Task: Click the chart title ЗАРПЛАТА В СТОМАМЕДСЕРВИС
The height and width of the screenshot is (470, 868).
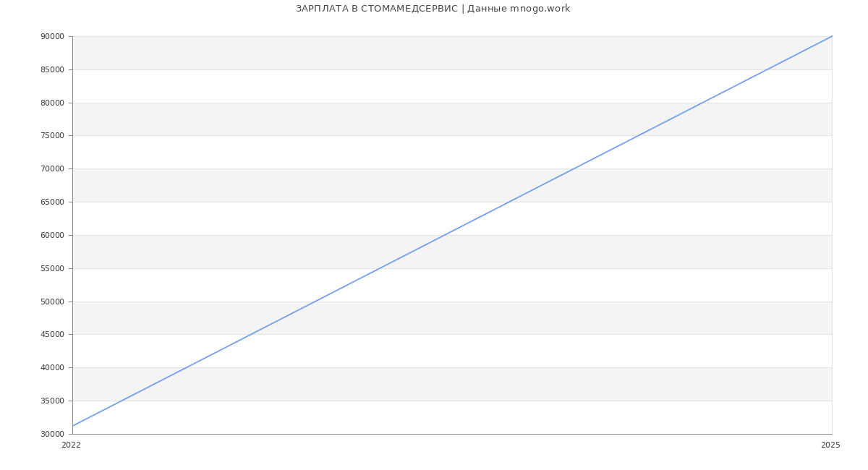Action: pos(433,9)
